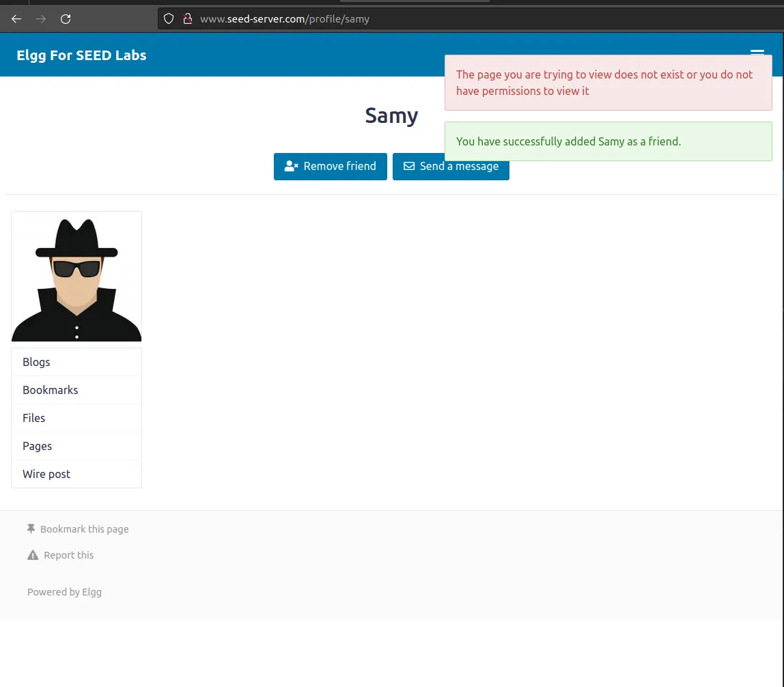The image size is (784, 687).
Task: Click the browser back arrow
Action: pos(16,19)
